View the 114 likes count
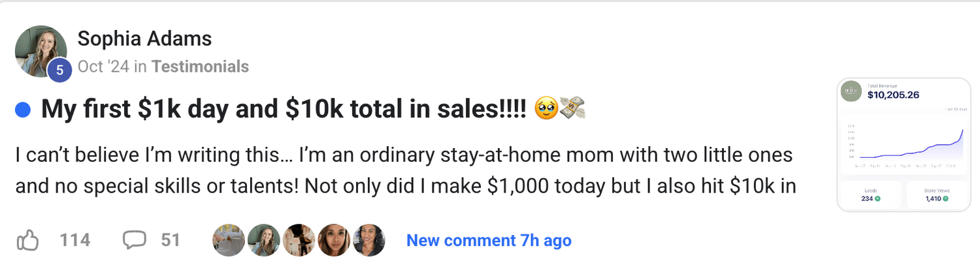Viewport: 980px width, 278px height. [x=75, y=241]
